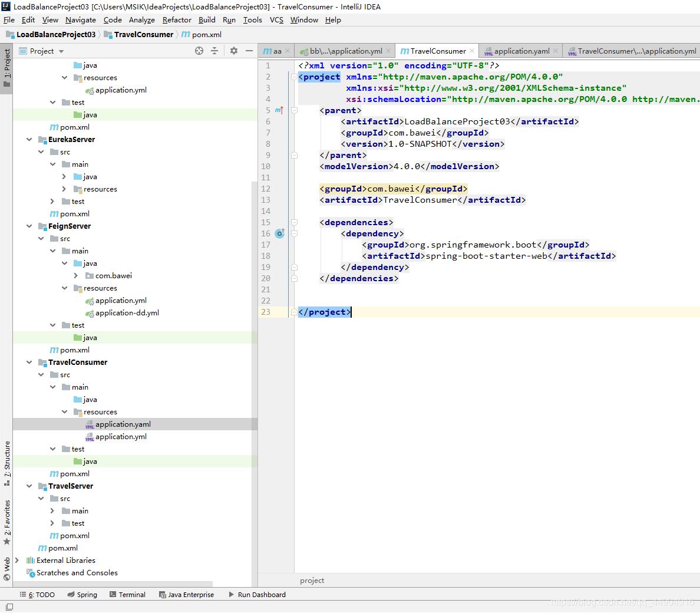Expand the External Libraries node
Viewport: 700px width, 613px height.
click(17, 560)
